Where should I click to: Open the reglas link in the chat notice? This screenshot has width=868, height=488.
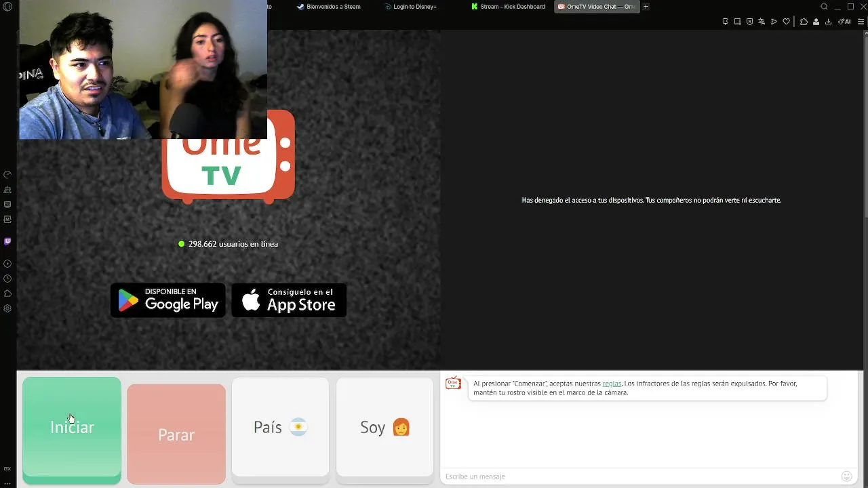tap(612, 384)
